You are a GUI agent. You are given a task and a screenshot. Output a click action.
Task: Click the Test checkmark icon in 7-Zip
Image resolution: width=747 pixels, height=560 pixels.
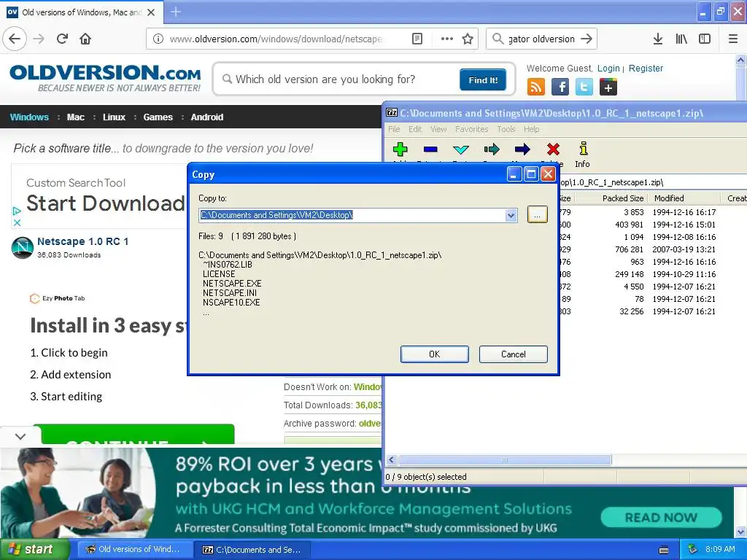click(x=461, y=149)
